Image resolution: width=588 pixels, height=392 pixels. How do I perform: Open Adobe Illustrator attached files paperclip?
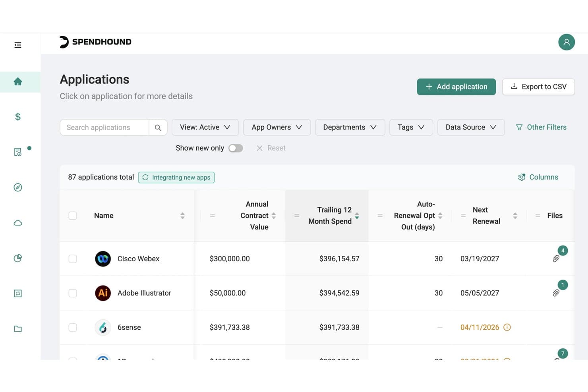coord(556,293)
